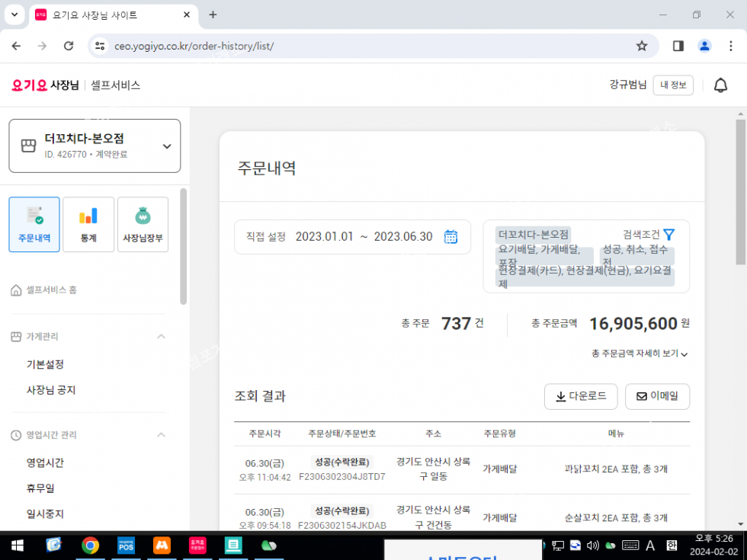Open the 직접 설정 date range field
Image resolution: width=747 pixels, height=560 pixels.
pos(352,237)
